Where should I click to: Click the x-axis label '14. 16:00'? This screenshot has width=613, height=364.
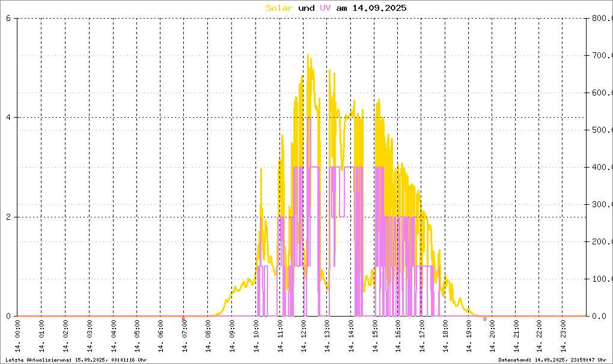398,336
